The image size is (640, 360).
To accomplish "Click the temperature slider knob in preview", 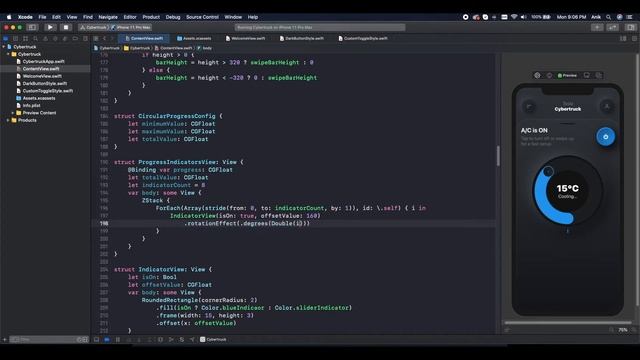I will point(548,172).
